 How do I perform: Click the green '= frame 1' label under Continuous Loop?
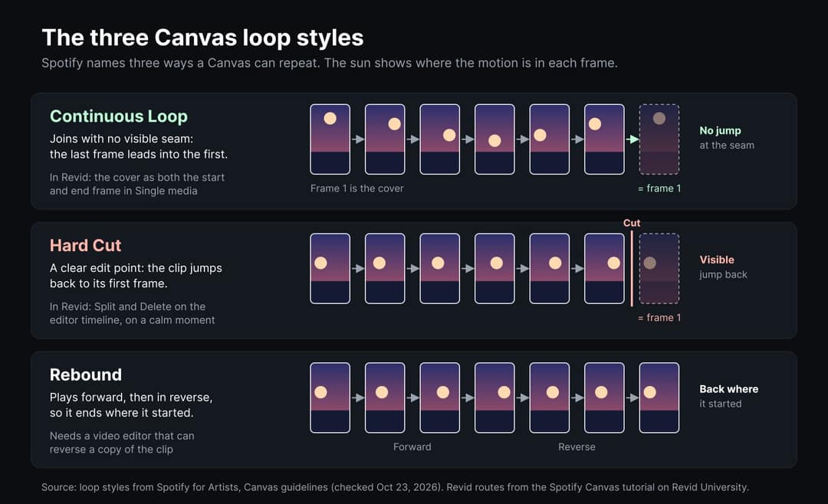pyautogui.click(x=659, y=188)
